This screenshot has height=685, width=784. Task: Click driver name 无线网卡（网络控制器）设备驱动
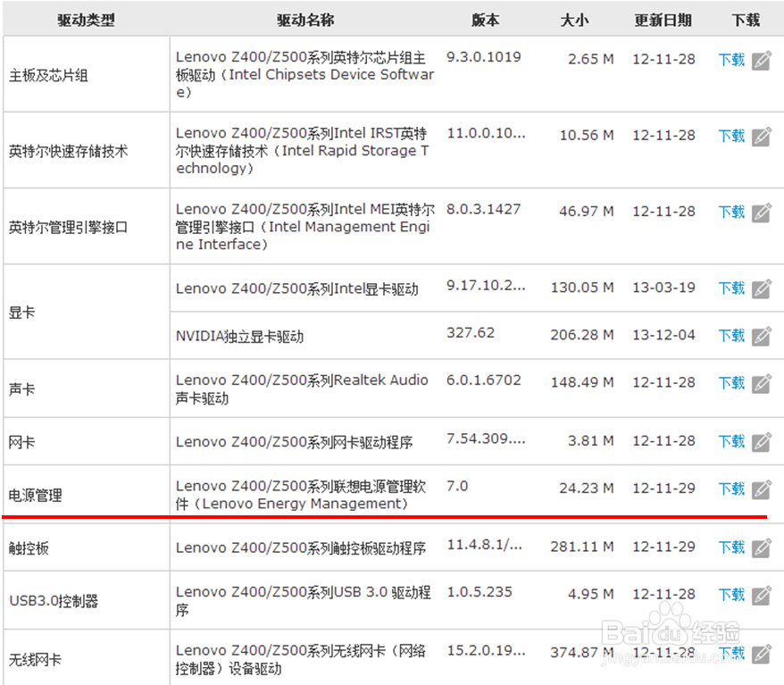pos(301,659)
